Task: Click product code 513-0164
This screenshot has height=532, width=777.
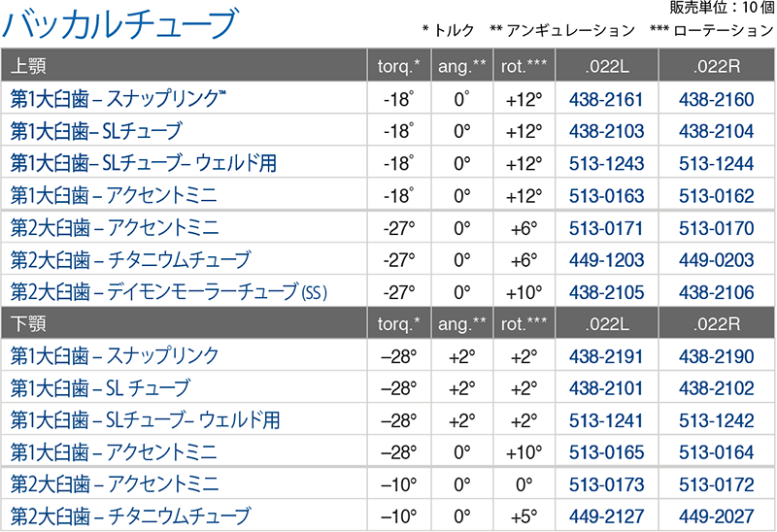Action: tap(716, 452)
